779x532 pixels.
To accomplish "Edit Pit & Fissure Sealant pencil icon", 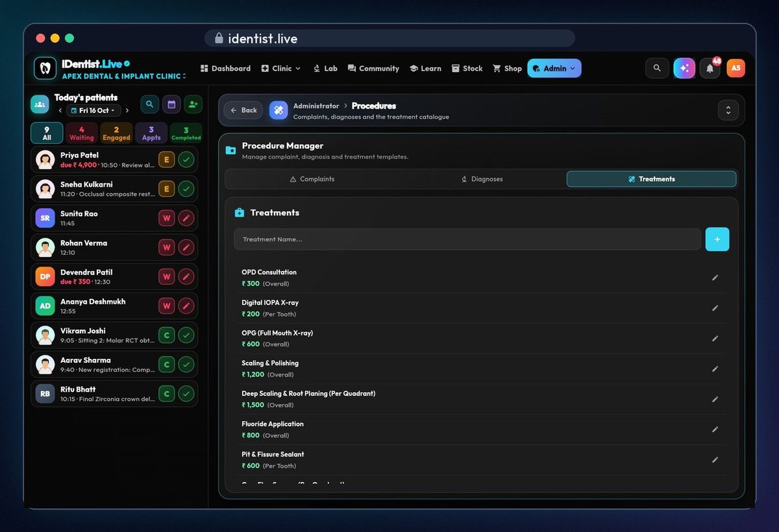I will [x=715, y=460].
